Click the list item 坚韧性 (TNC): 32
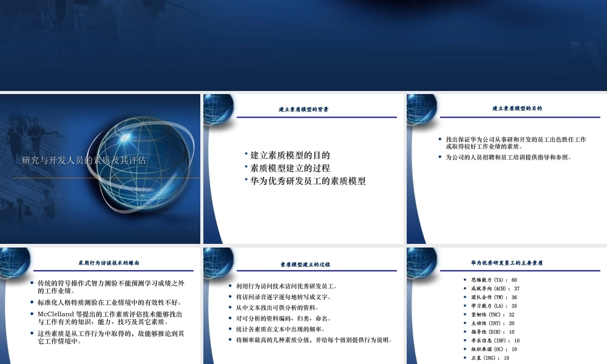607x364 pixels. (x=493, y=314)
